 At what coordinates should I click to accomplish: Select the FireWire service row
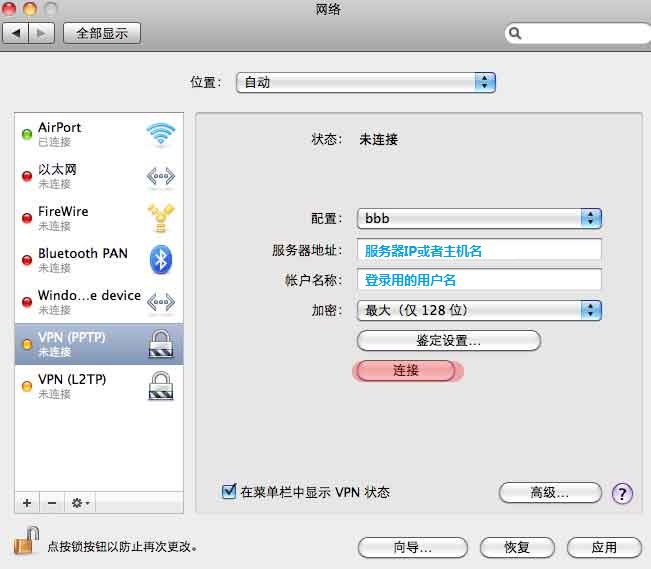(99, 218)
